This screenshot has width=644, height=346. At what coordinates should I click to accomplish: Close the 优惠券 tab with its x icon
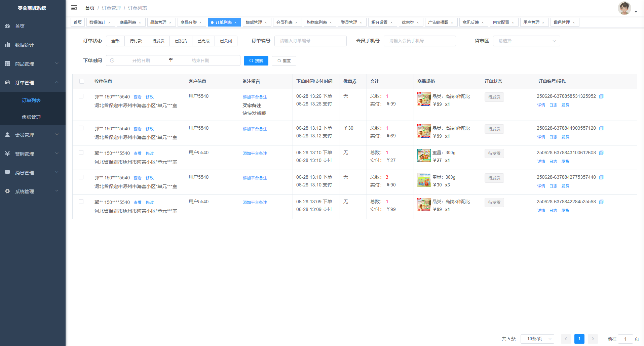[x=418, y=23]
